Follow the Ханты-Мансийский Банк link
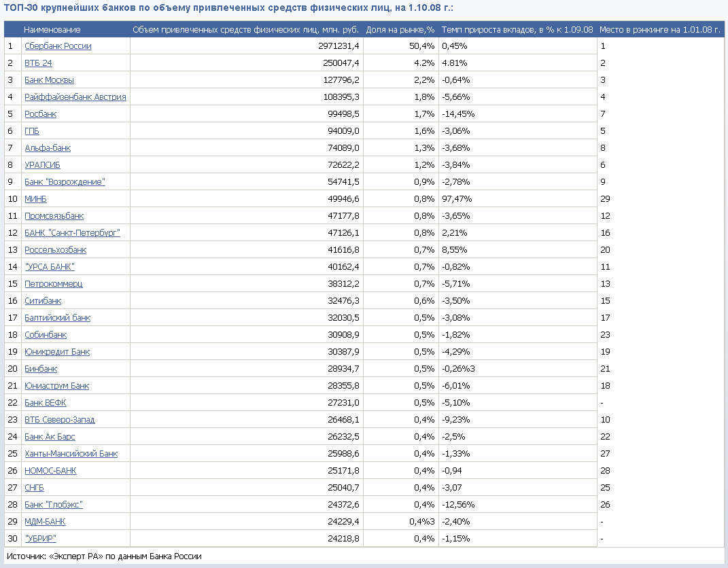This screenshot has height=568, width=728. 71,454
